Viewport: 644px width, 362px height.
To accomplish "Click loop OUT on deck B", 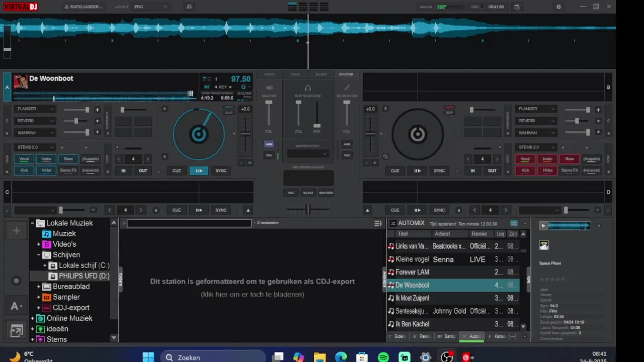I will pyautogui.click(x=492, y=170).
